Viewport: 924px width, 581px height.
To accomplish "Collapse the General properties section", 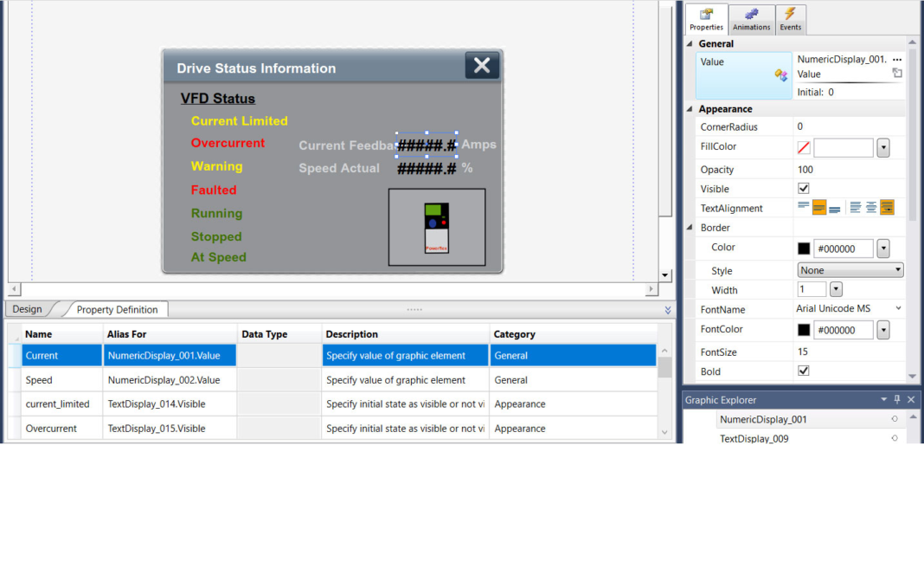I will [690, 43].
